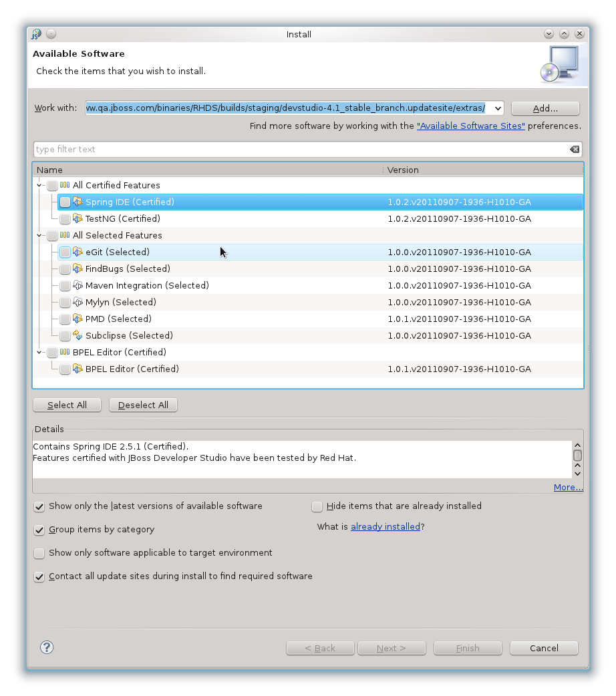616x696 pixels.
Task: Open the Available Software Sites link
Action: [x=471, y=126]
